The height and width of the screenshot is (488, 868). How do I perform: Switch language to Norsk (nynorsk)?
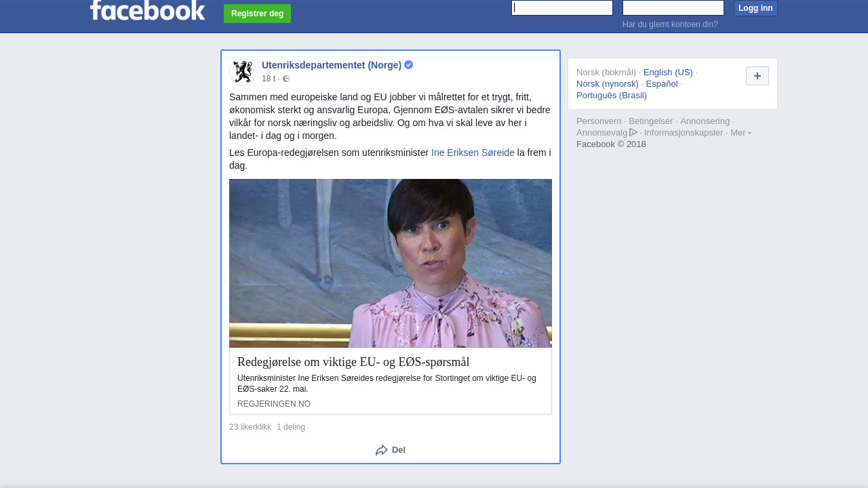(608, 84)
